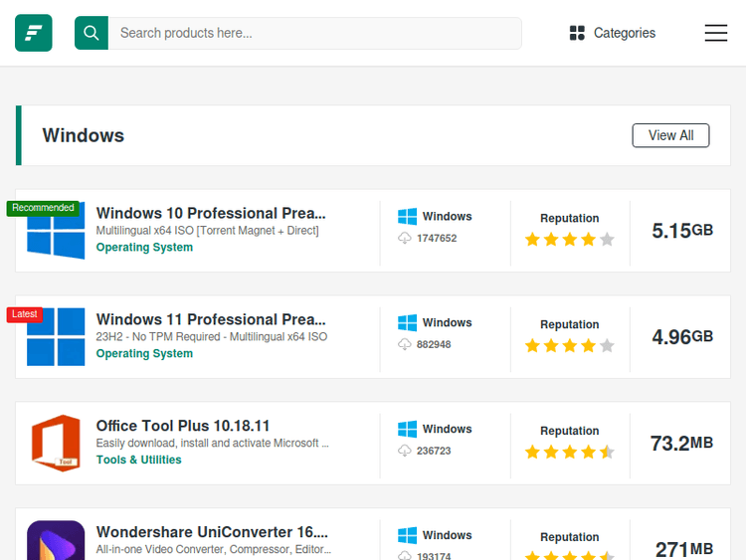Click Windows platform icon in Windows 10 row
Viewport: 746px width, 560px height.
[407, 217]
